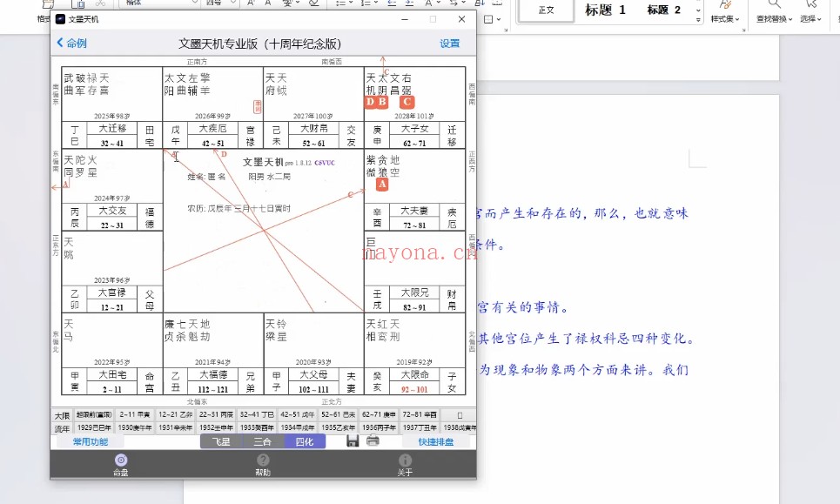This screenshot has width=840, height=504.
Task: Select the 1934甲戌年 流年 cell
Action: coord(298,428)
